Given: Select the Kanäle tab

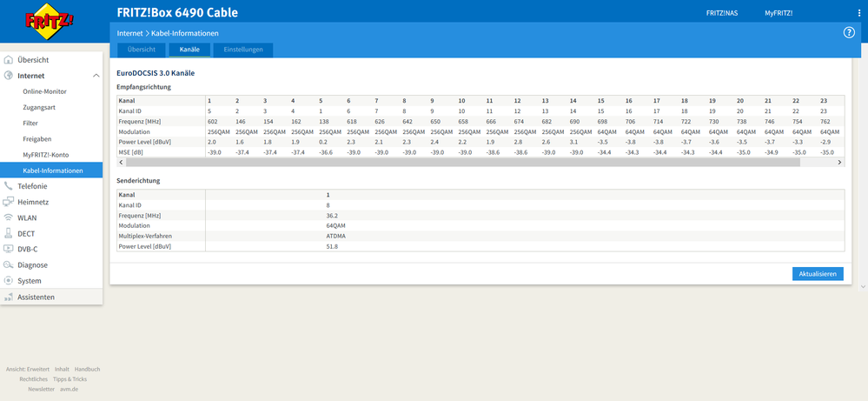Looking at the screenshot, I should [x=189, y=50].
